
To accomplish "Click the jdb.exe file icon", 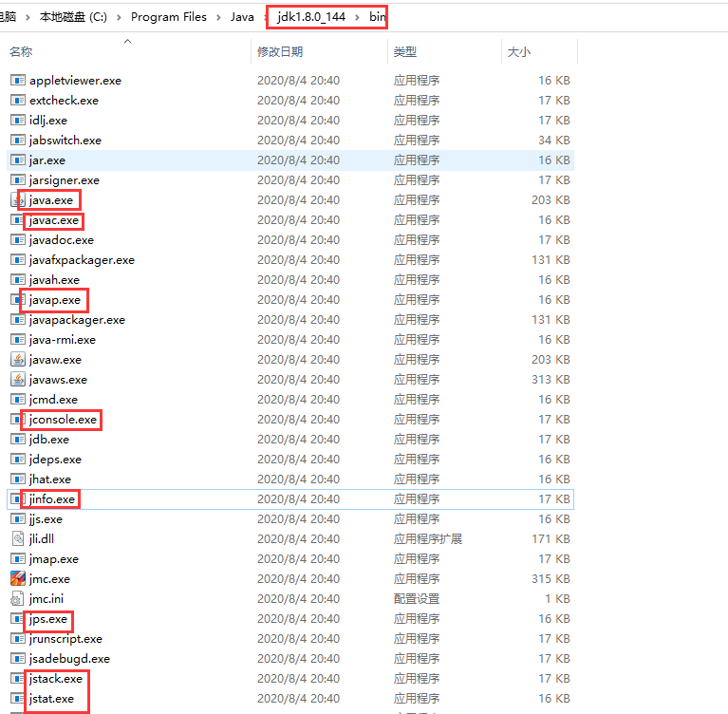I will [18, 440].
